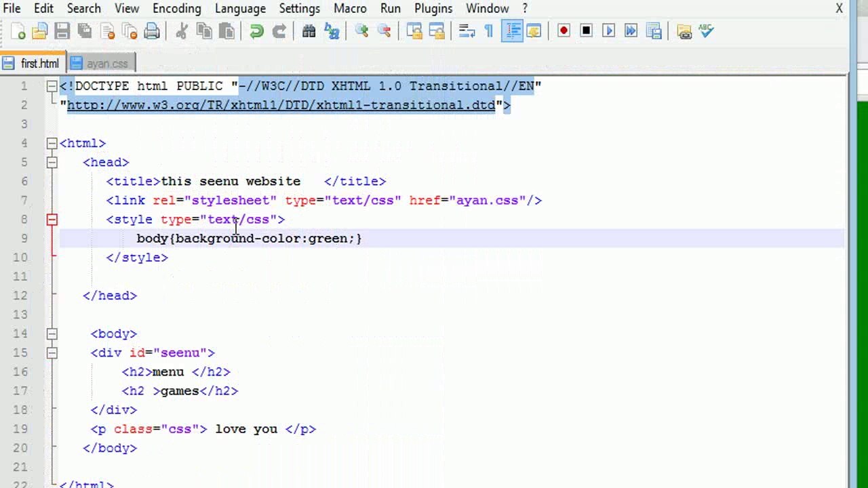Collapse the html tag fold on line 4

click(x=52, y=143)
